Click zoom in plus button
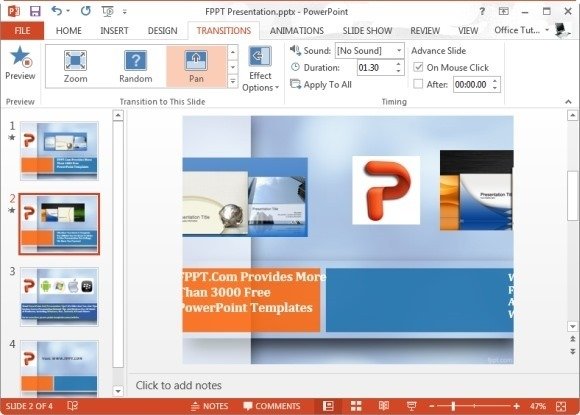The height and width of the screenshot is (415, 580). (x=516, y=406)
